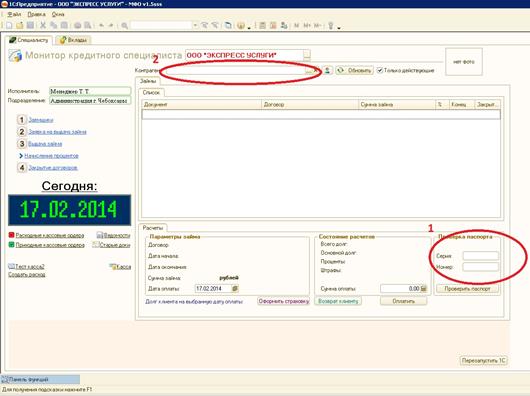This screenshot has width=530, height=396.
Task: Clear the Контрагент field with X
Action: [x=316, y=70]
